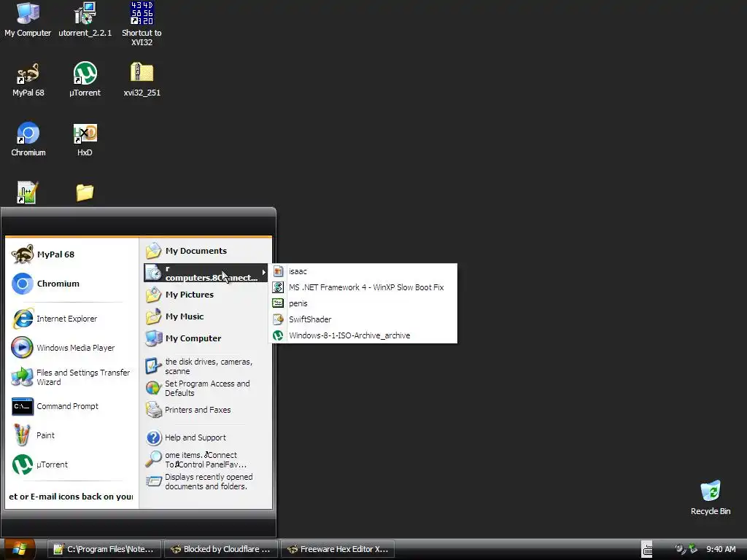747x560 pixels.
Task: Open Printers and Faxes
Action: (206, 410)
